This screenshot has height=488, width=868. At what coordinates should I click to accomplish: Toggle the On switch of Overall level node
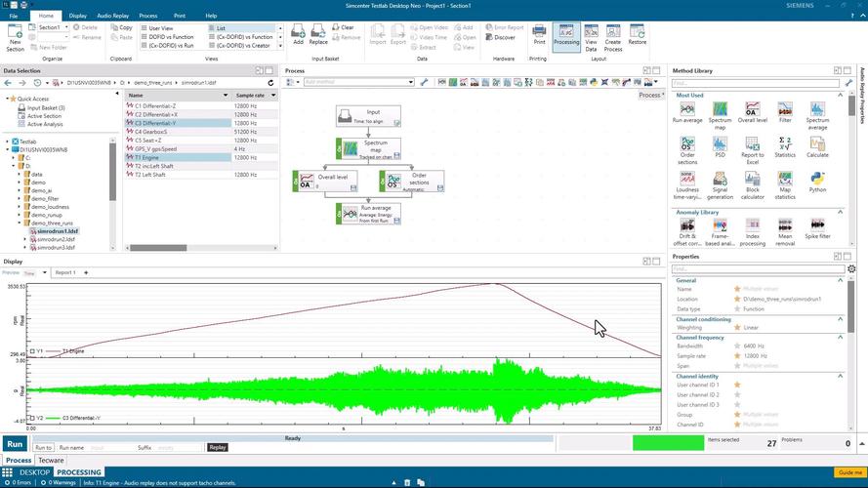(x=295, y=181)
